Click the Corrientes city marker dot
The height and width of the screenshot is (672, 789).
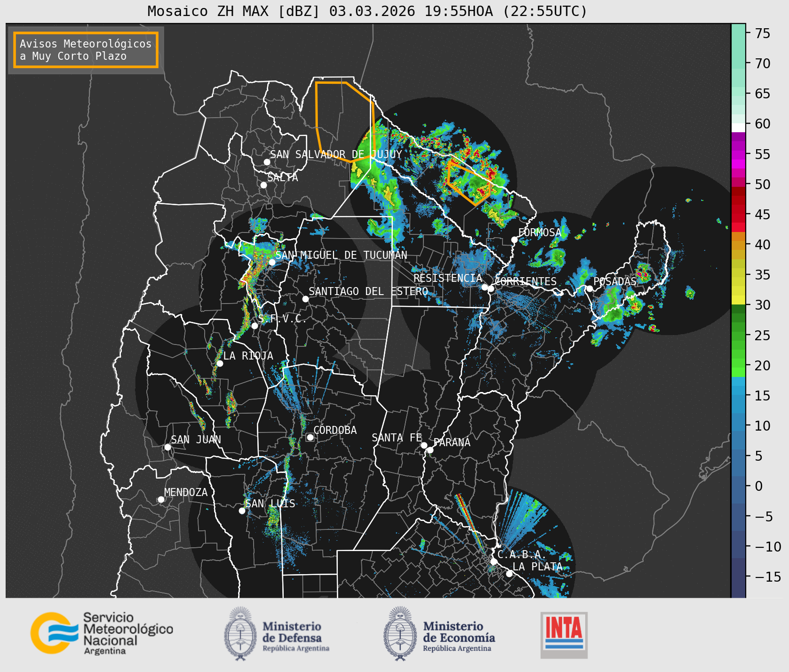(491, 288)
